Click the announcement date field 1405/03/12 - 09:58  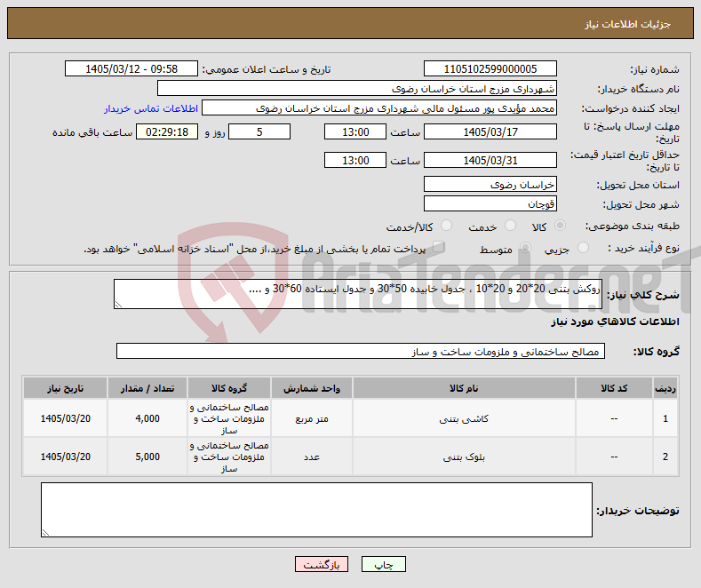coord(131,68)
